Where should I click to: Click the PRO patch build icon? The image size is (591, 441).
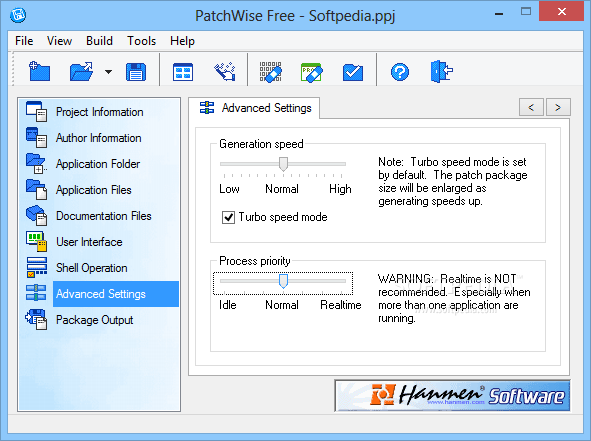(x=312, y=72)
